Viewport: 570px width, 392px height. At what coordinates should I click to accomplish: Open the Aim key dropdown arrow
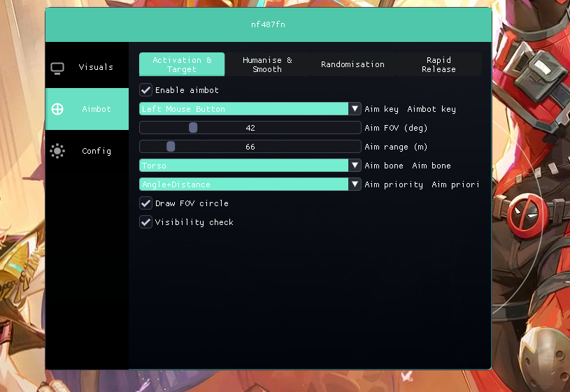click(355, 109)
